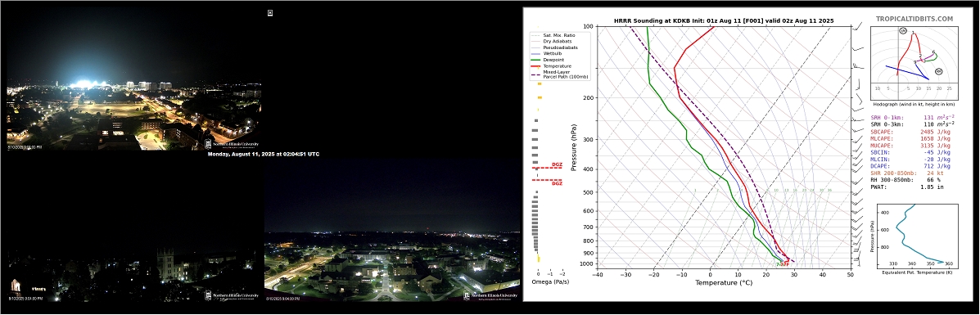
Task: Click the broken image icon at top
Action: pyautogui.click(x=270, y=12)
